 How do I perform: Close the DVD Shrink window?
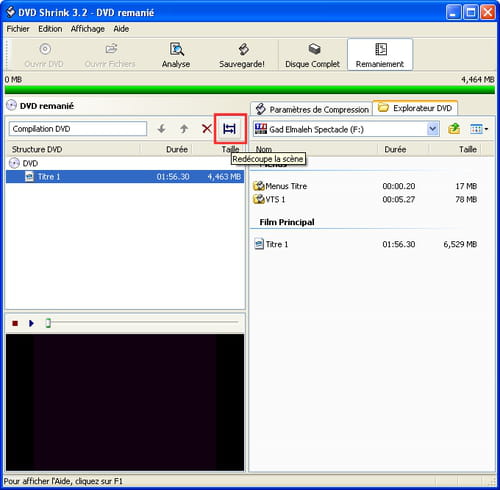(x=488, y=13)
